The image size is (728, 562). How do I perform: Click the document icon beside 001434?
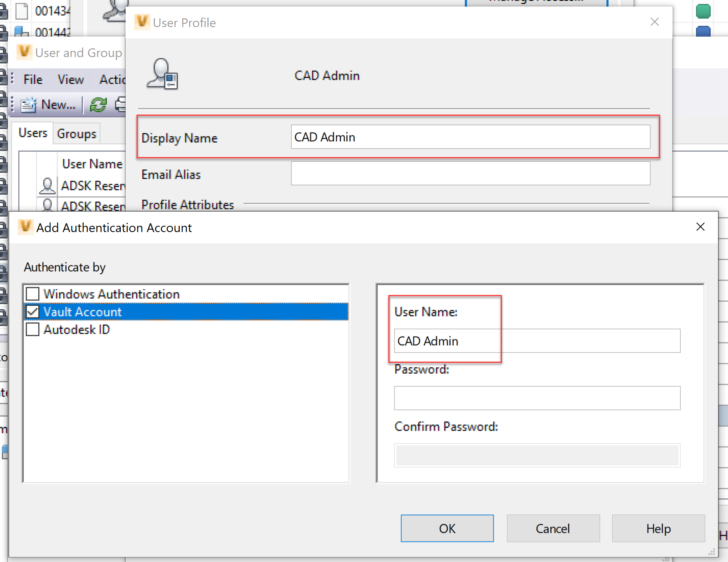tap(22, 10)
